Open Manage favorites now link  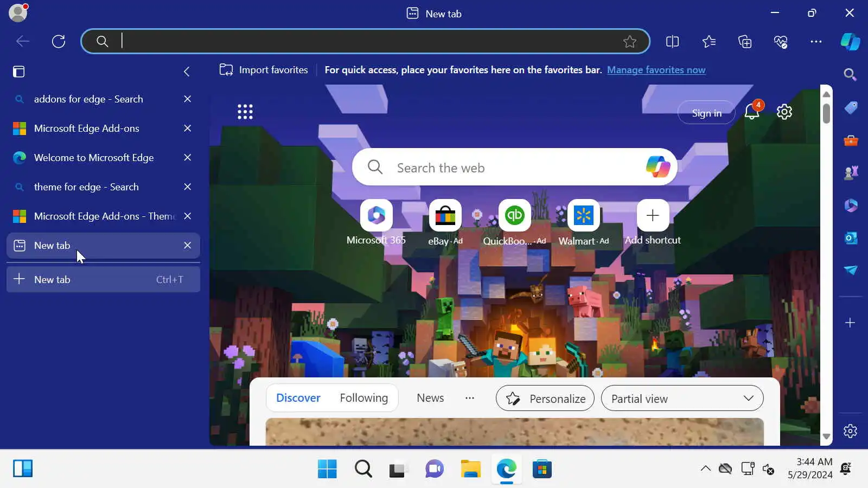coord(656,70)
